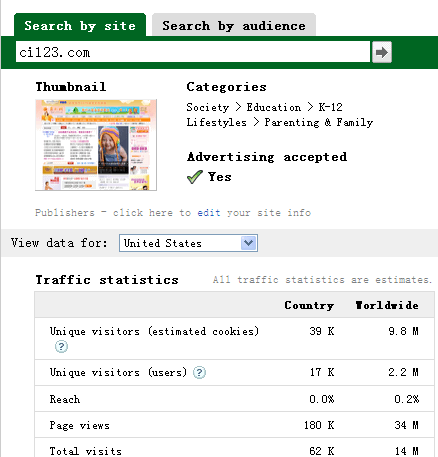Select the Reach statistics row

[x=234, y=399]
